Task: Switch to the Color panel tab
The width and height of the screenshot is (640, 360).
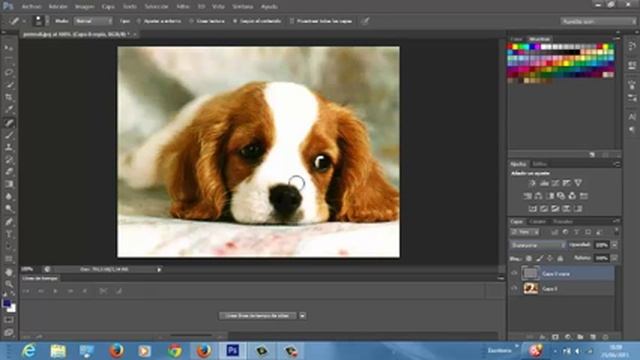Action: (517, 39)
